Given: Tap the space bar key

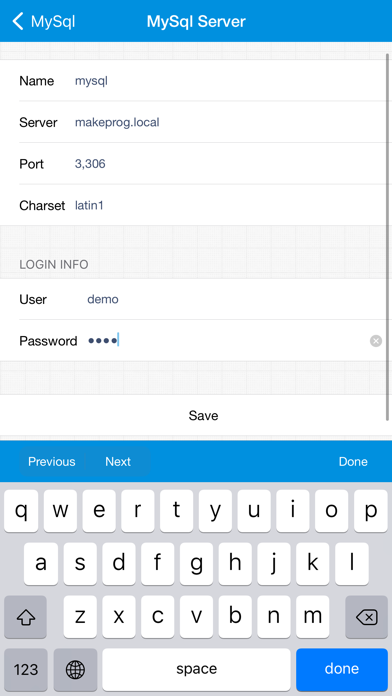Looking at the screenshot, I should tap(196, 669).
